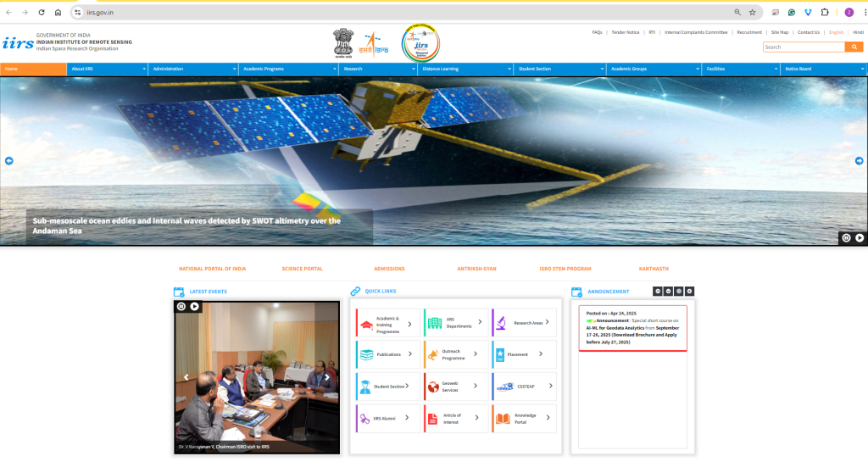The width and height of the screenshot is (868, 462).
Task: Open National Portal of India link
Action: pos(213,269)
